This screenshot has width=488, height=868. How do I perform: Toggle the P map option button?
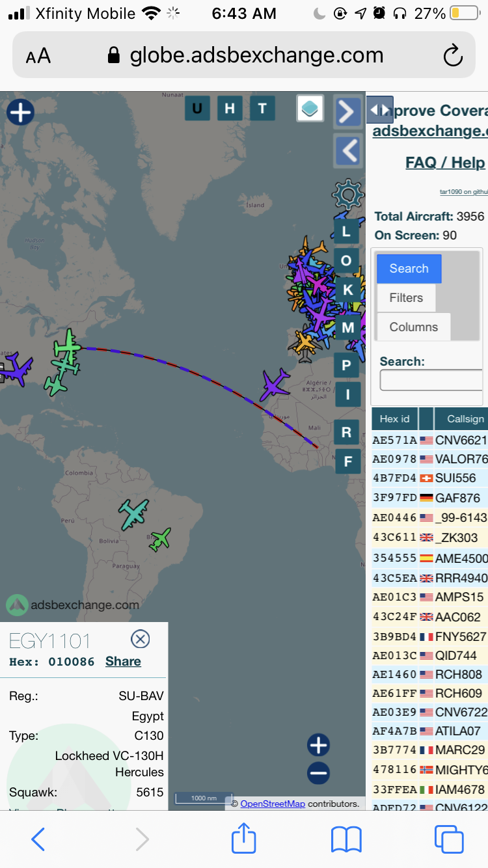[347, 366]
